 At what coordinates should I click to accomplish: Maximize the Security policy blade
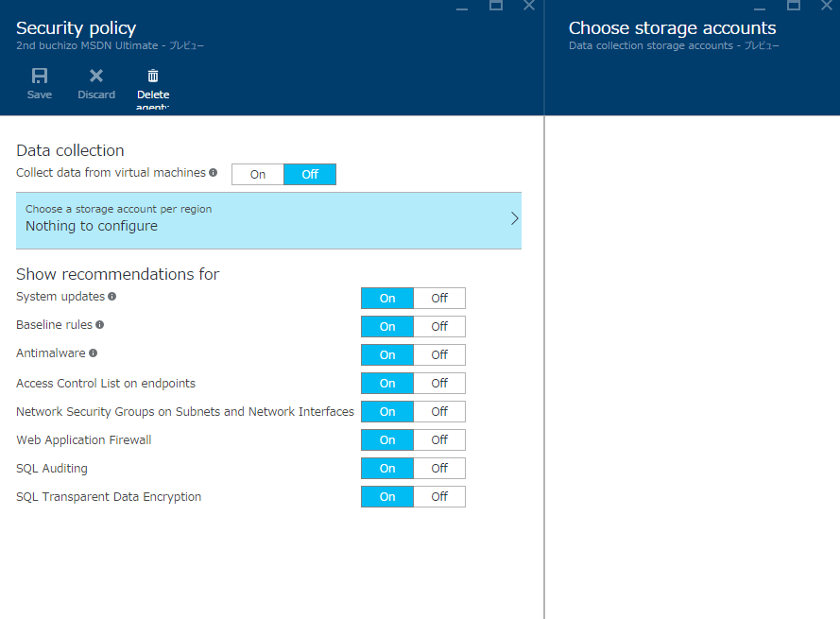[496, 6]
